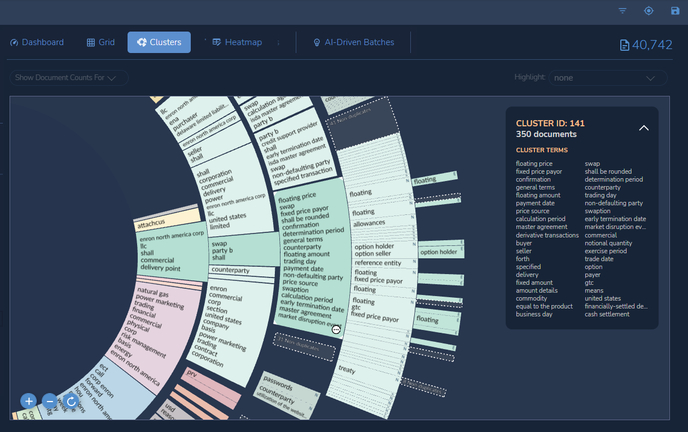688x432 pixels.
Task: Open the filter icon in top bar
Action: (622, 11)
